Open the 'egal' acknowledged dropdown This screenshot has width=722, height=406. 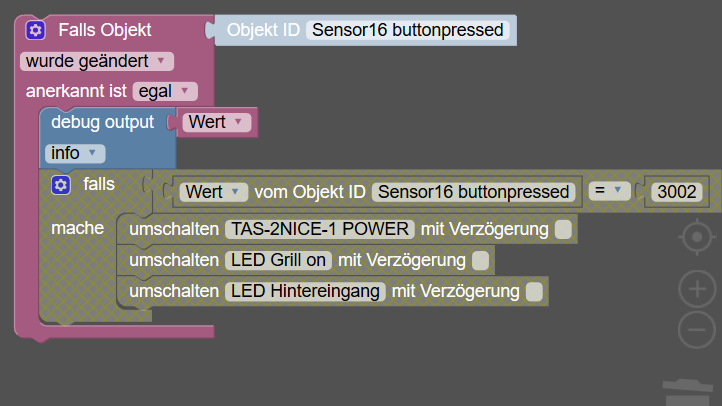pos(165,91)
